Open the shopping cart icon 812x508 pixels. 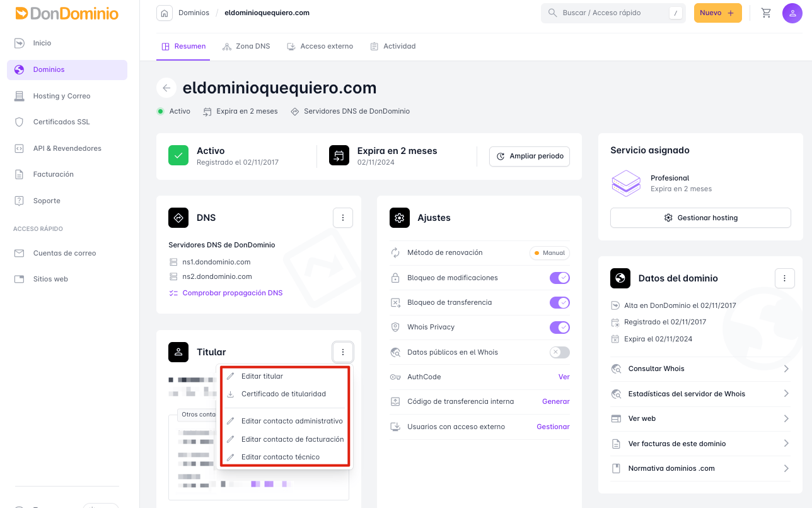point(766,13)
